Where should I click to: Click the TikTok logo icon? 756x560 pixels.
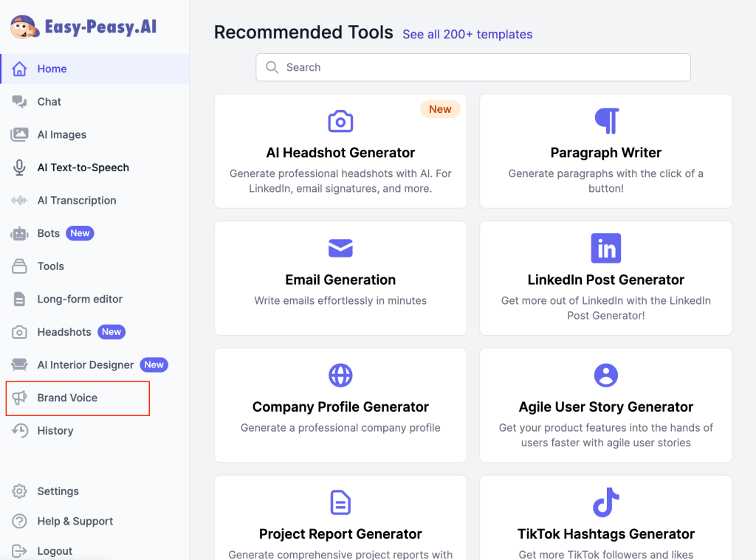pos(606,503)
